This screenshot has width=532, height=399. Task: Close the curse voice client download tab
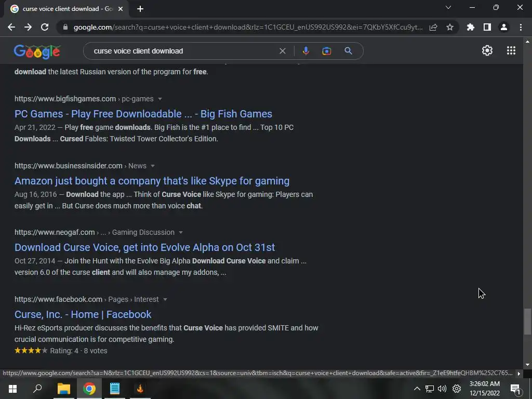(121, 9)
